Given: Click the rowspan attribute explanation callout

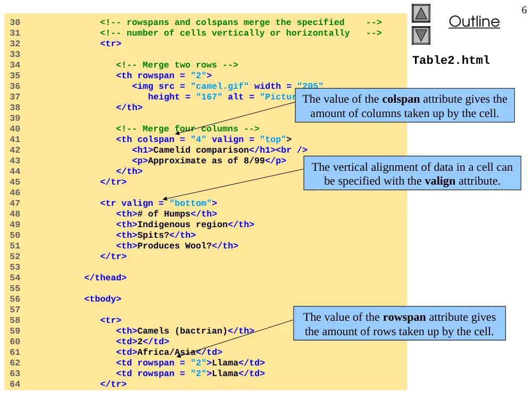Looking at the screenshot, I should click(x=400, y=323).
